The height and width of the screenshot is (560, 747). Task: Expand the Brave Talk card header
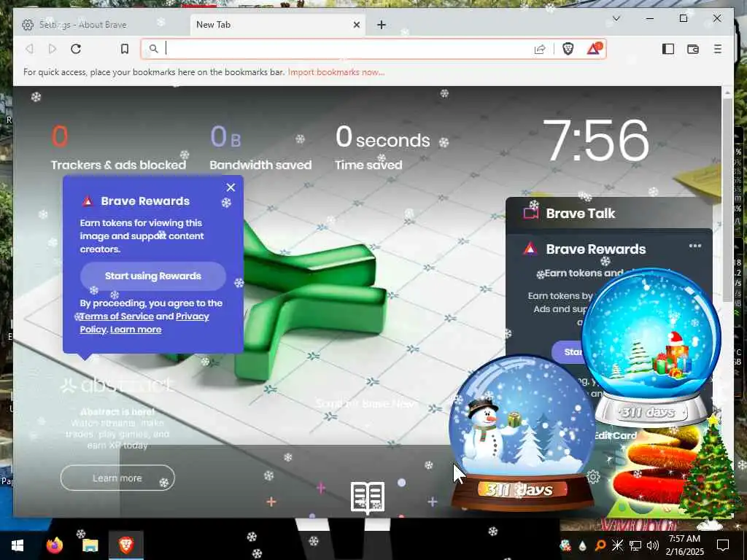[x=609, y=214]
